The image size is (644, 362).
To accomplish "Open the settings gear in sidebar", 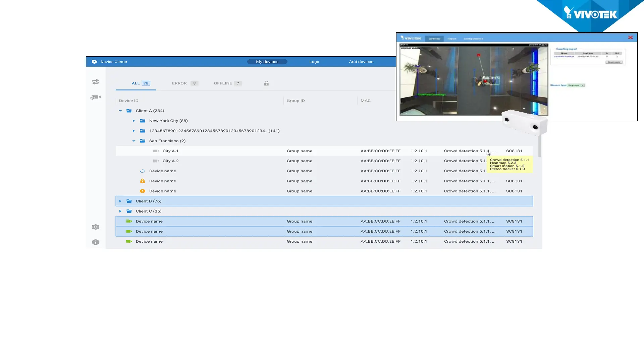I will [x=96, y=227].
